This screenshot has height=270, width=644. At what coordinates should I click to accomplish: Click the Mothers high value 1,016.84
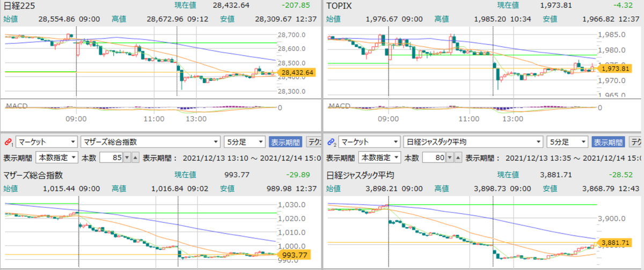tap(167, 188)
